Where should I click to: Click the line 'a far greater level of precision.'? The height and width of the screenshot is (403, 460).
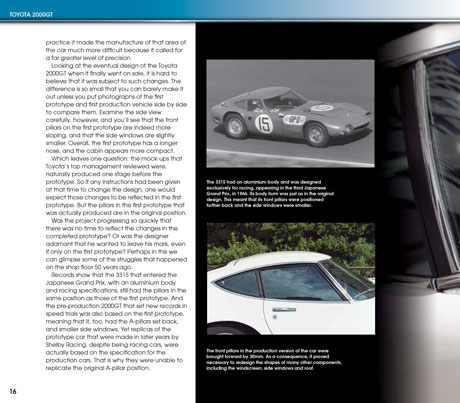pyautogui.click(x=89, y=58)
